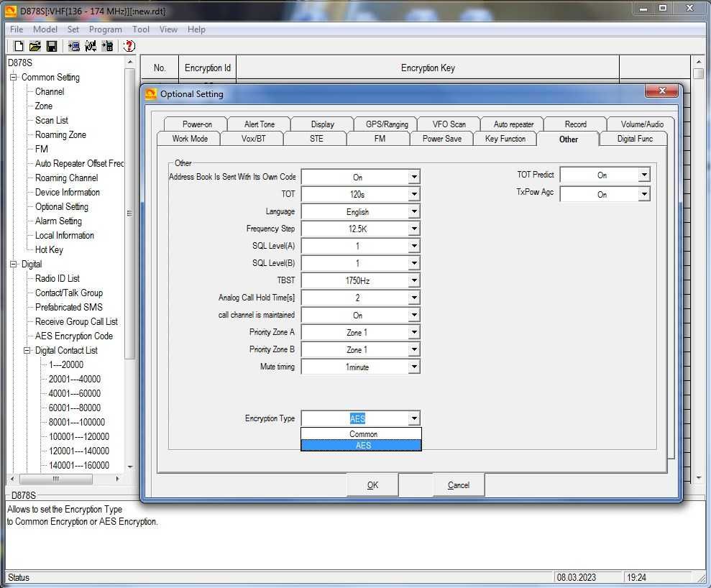
Task: Switch to the Volume/Audio tab
Action: [x=641, y=124]
